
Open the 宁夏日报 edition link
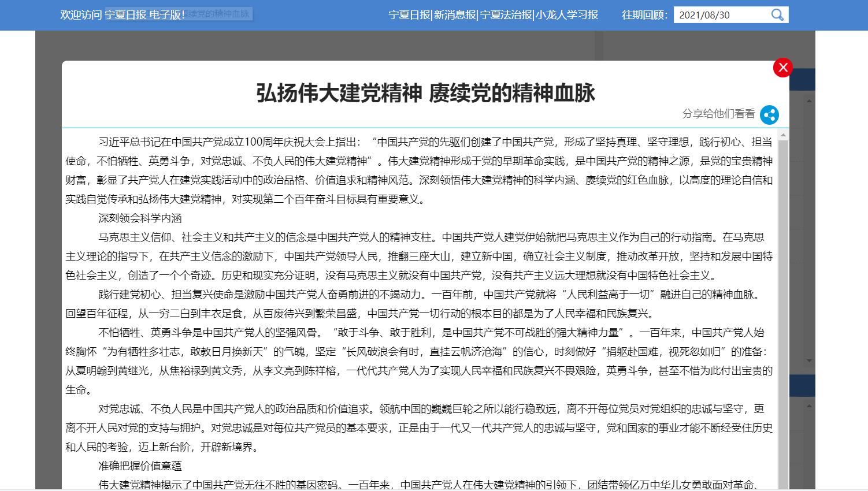click(x=409, y=15)
